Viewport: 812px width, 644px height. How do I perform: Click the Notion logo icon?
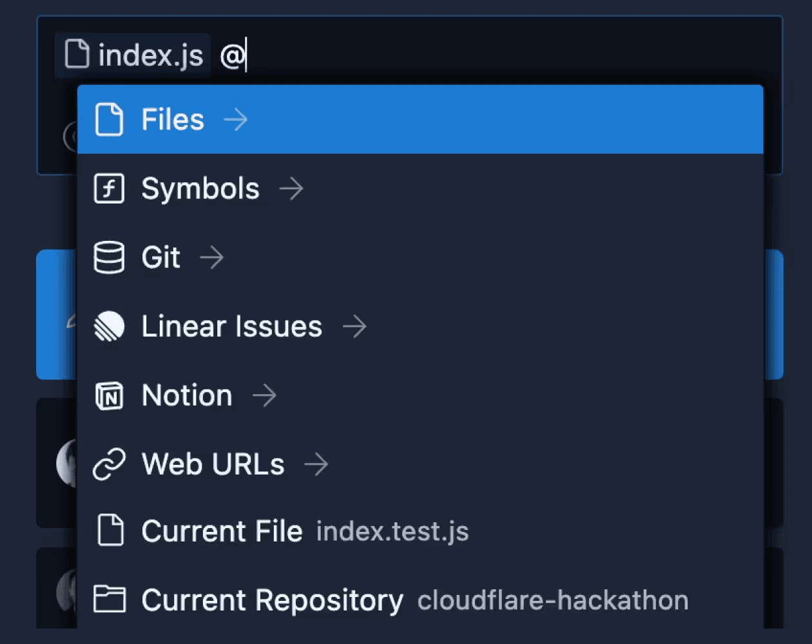(x=109, y=395)
